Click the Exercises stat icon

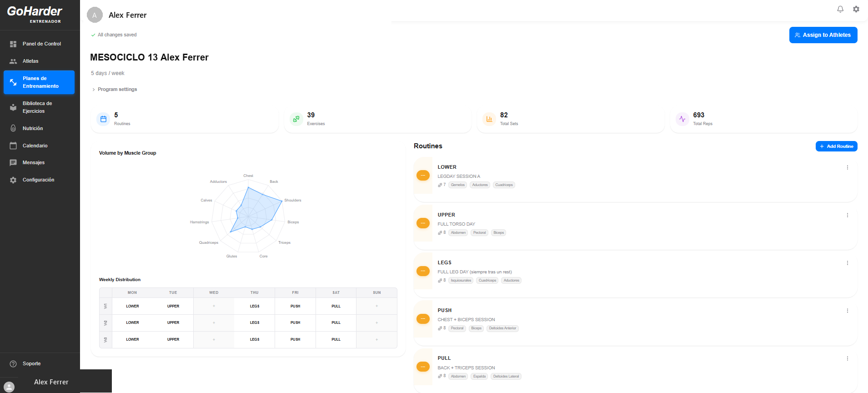point(296,119)
